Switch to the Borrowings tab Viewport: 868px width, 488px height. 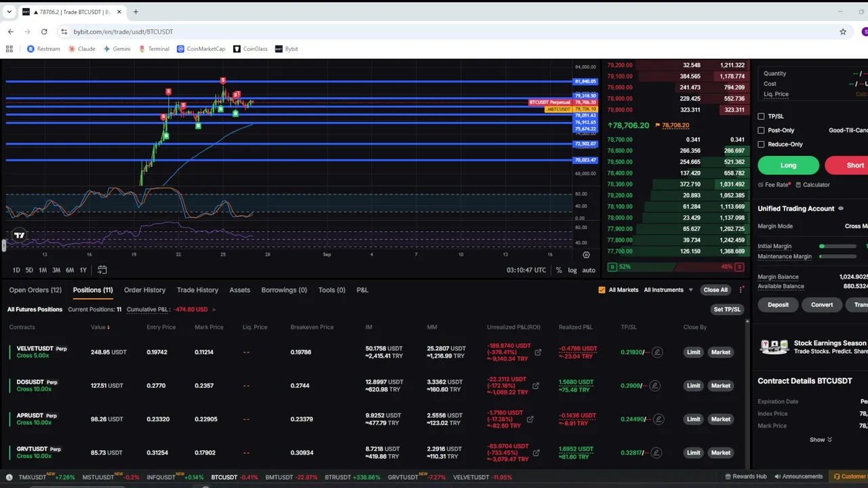[x=284, y=290]
